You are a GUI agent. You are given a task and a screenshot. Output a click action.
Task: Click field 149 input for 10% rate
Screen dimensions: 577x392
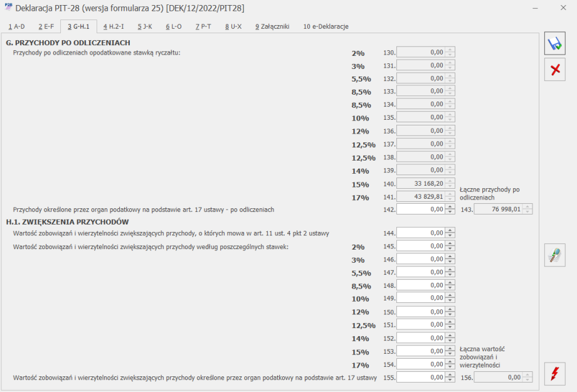421,297
